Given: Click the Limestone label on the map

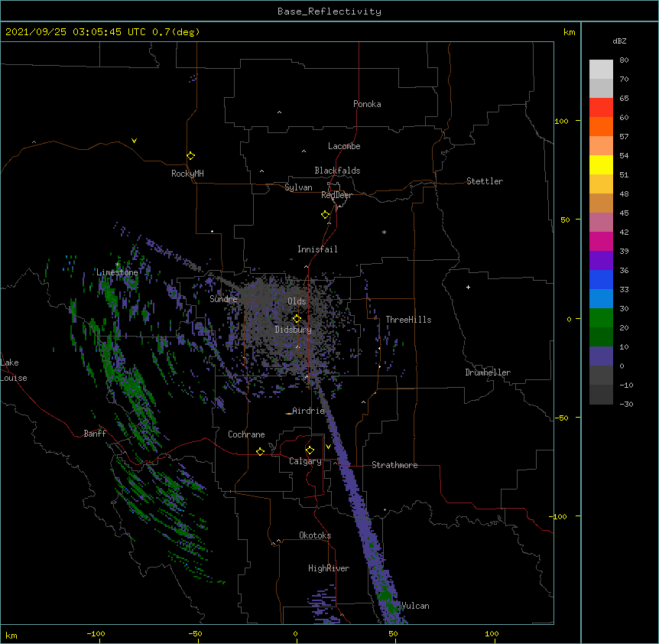Looking at the screenshot, I should (117, 272).
